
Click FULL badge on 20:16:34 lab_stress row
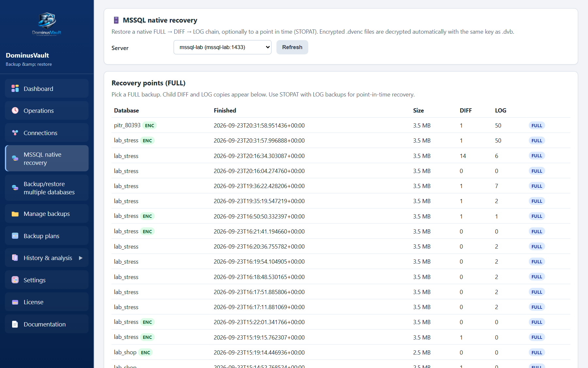tap(537, 156)
